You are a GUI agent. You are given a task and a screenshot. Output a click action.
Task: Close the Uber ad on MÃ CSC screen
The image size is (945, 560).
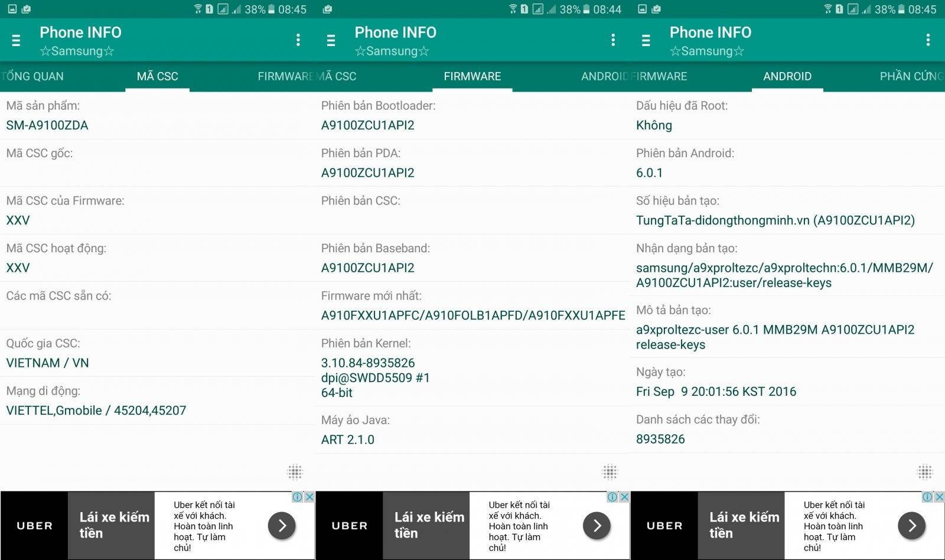coord(309,497)
